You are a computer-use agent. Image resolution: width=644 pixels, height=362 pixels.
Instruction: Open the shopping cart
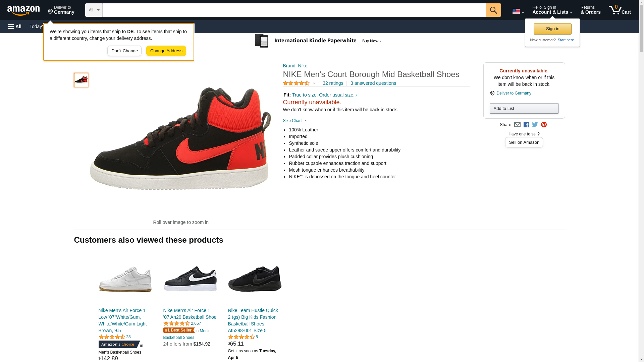pyautogui.click(x=620, y=10)
